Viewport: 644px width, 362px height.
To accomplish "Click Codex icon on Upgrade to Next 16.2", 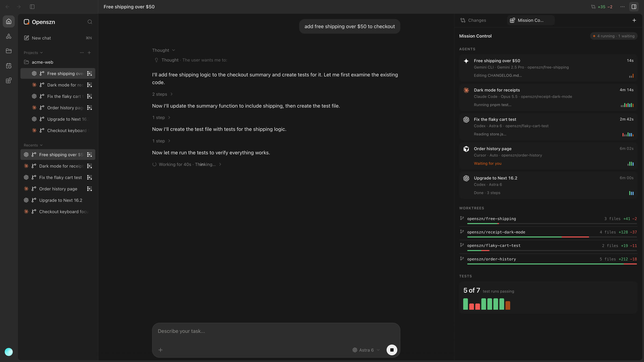I will pyautogui.click(x=466, y=178).
